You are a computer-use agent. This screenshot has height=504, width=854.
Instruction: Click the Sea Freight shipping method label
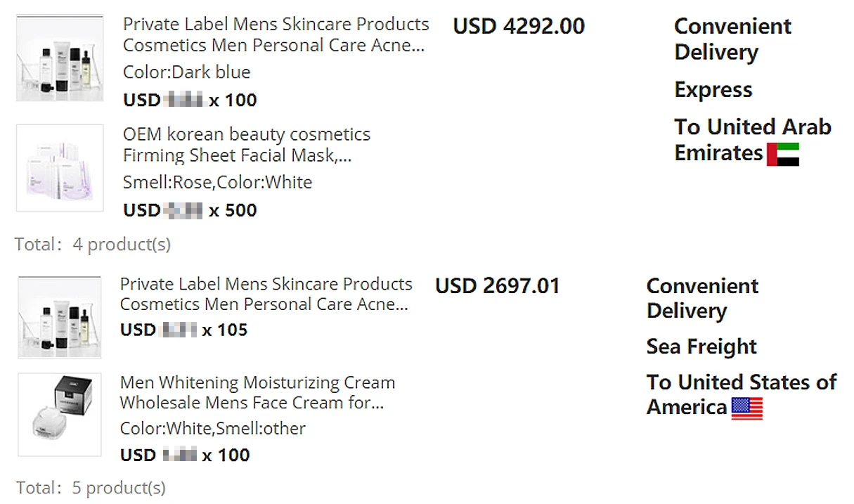tap(701, 347)
